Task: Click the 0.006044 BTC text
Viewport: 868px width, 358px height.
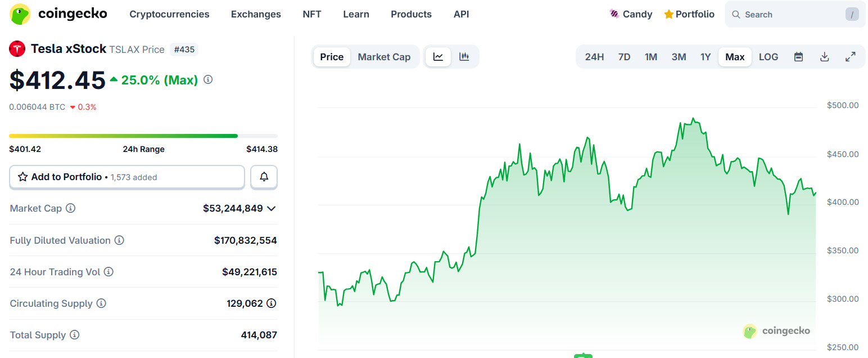Action: (37, 107)
